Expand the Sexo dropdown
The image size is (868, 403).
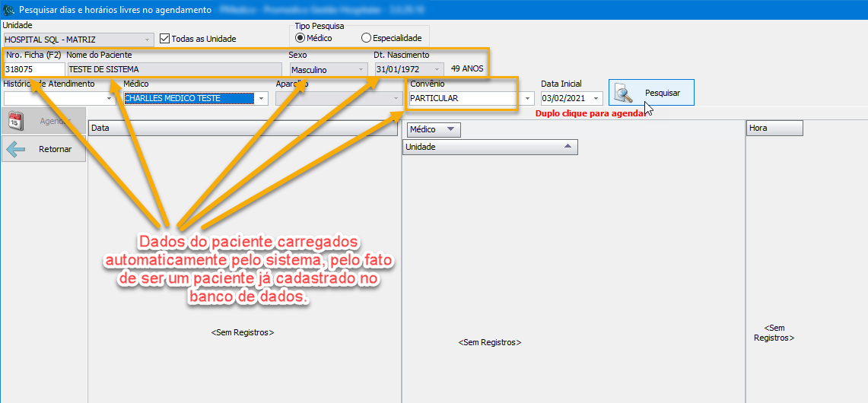[x=361, y=69]
